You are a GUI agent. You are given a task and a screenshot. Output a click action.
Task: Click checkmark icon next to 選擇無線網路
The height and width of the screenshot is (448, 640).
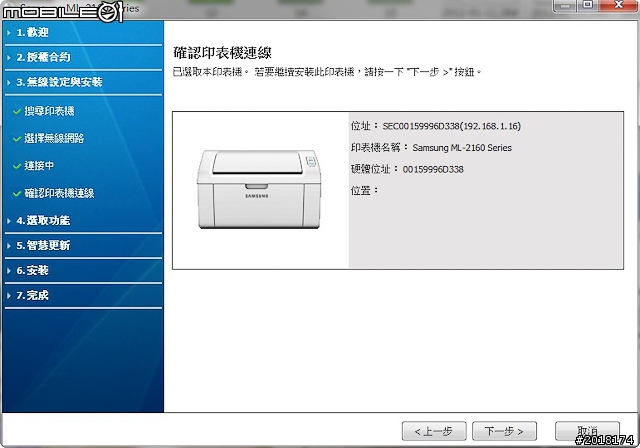17,139
